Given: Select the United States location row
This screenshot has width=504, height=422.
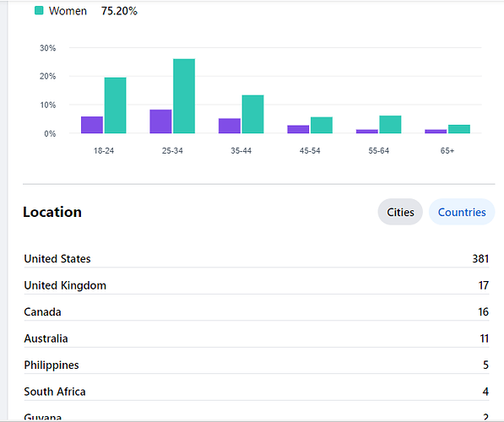Looking at the screenshot, I should point(256,259).
